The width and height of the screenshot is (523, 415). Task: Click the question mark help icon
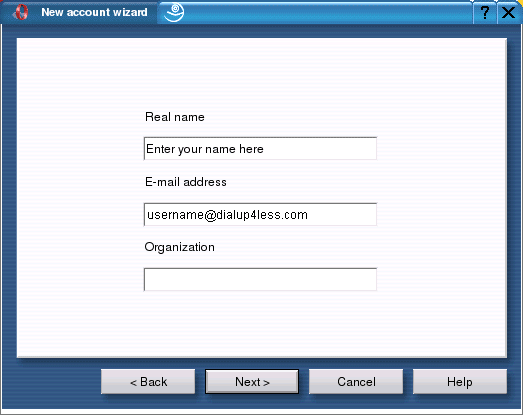pos(485,13)
